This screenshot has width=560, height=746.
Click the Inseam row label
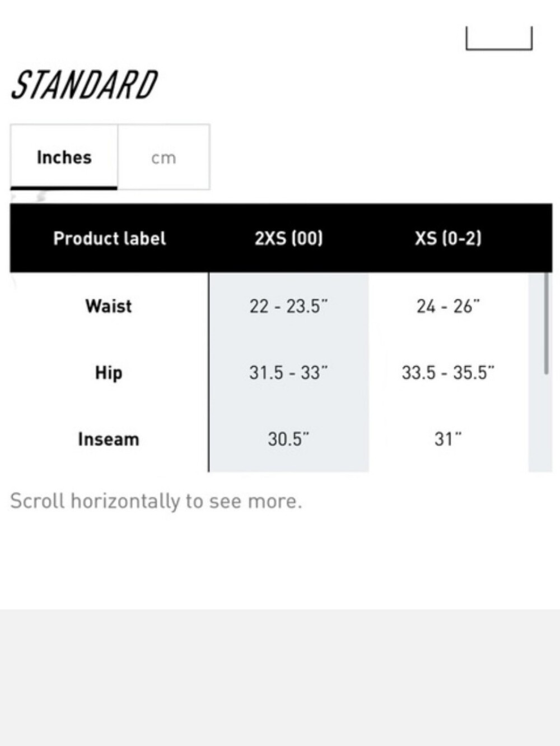click(109, 439)
